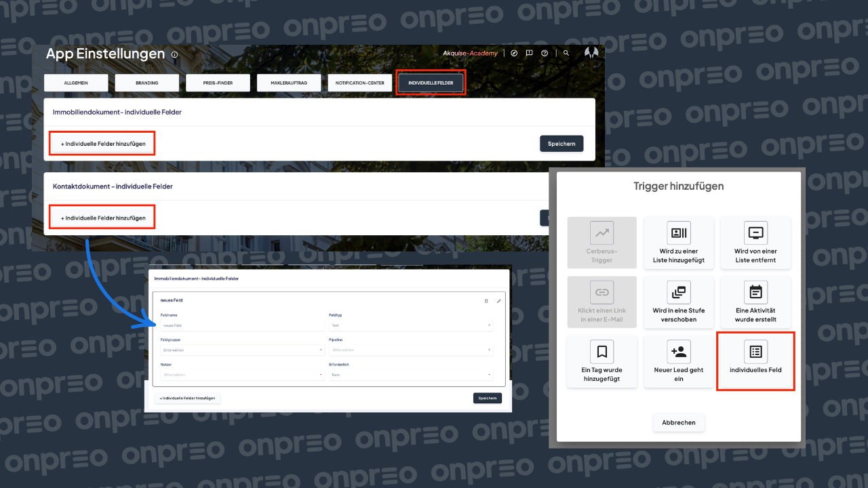
Task: Open the help question mark icon
Action: [545, 53]
